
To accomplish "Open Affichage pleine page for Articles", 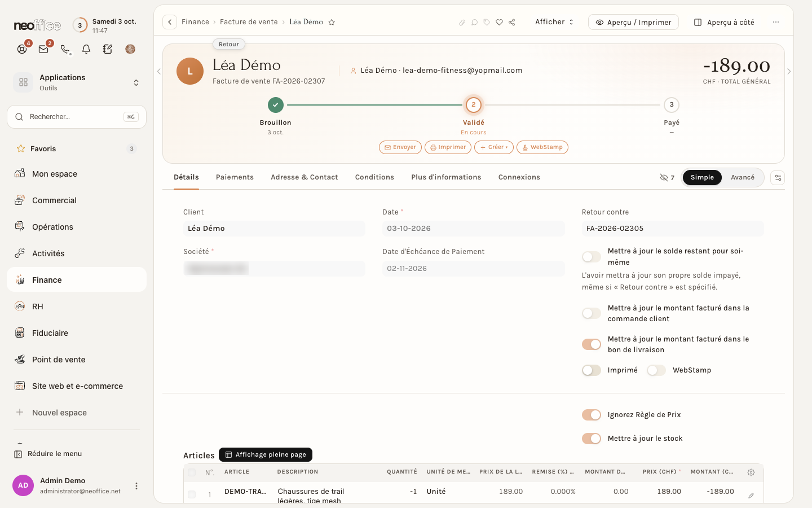I will tap(266, 455).
